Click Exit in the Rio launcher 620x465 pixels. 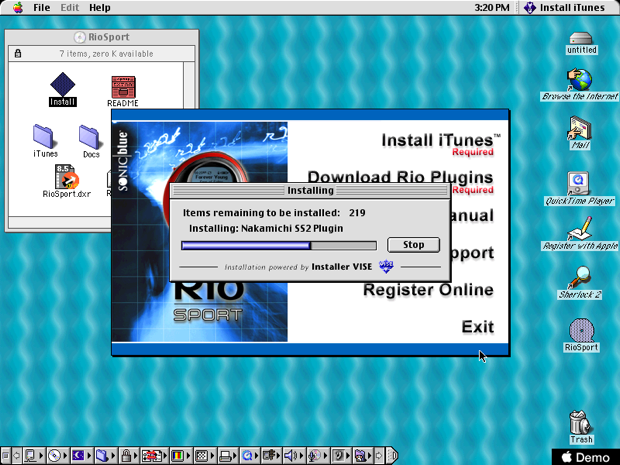[x=478, y=327]
